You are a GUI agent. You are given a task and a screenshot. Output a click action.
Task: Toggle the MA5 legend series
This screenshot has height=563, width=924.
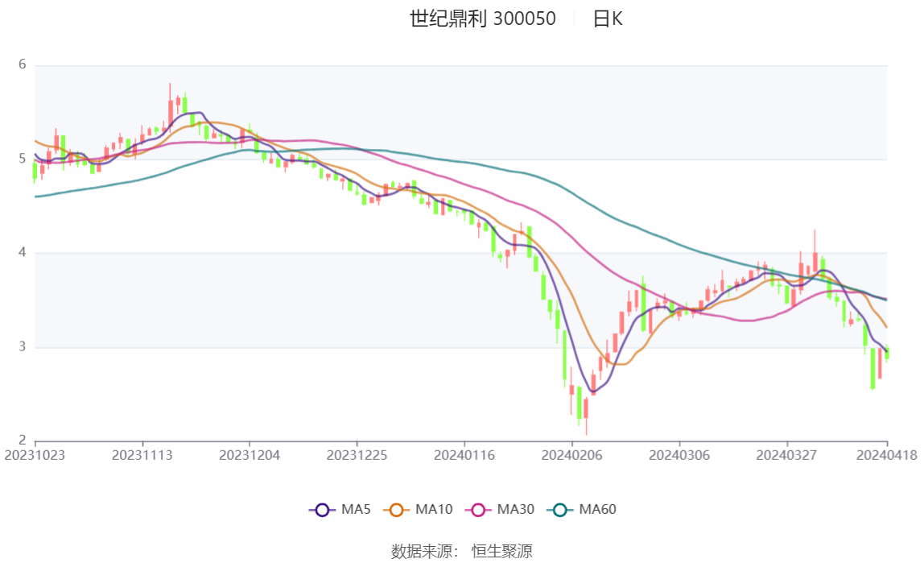pos(340,509)
